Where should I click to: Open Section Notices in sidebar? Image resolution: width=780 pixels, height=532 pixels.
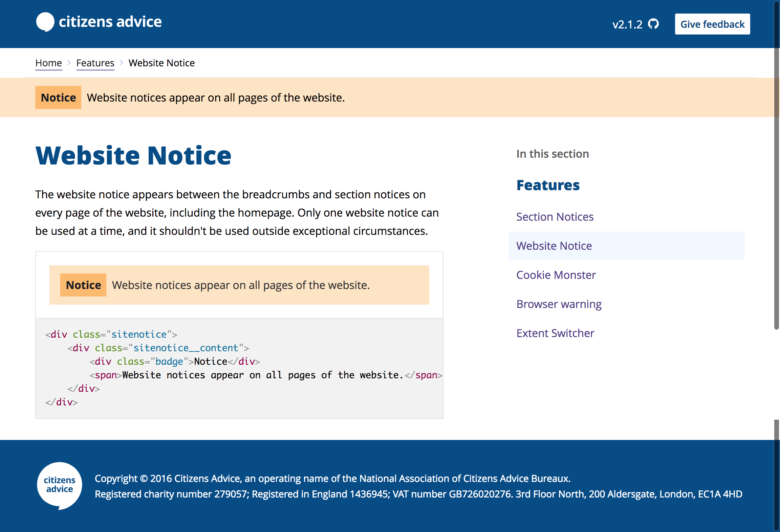[555, 217]
